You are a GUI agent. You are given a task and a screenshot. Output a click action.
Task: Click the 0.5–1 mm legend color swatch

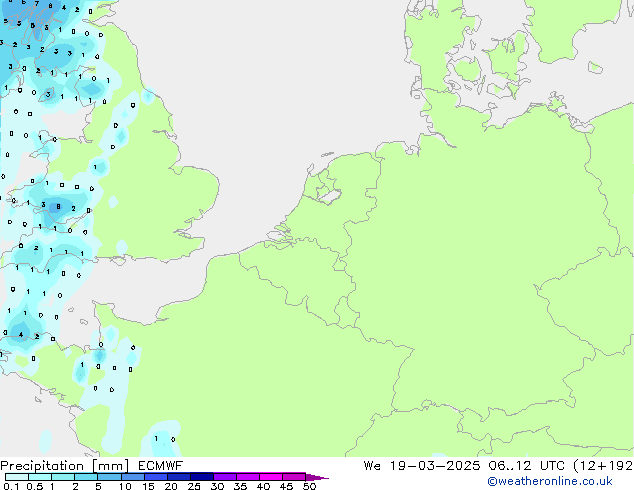[x=40, y=477]
